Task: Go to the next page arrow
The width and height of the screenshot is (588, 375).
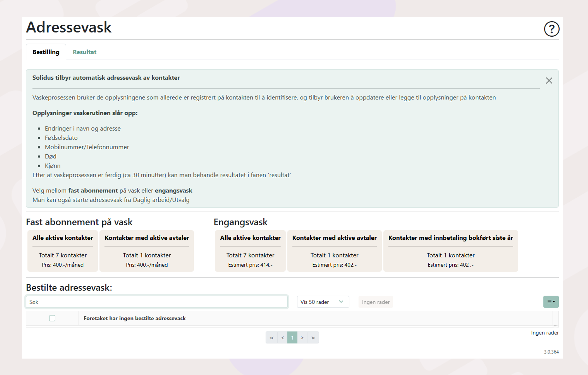Action: 302,338
